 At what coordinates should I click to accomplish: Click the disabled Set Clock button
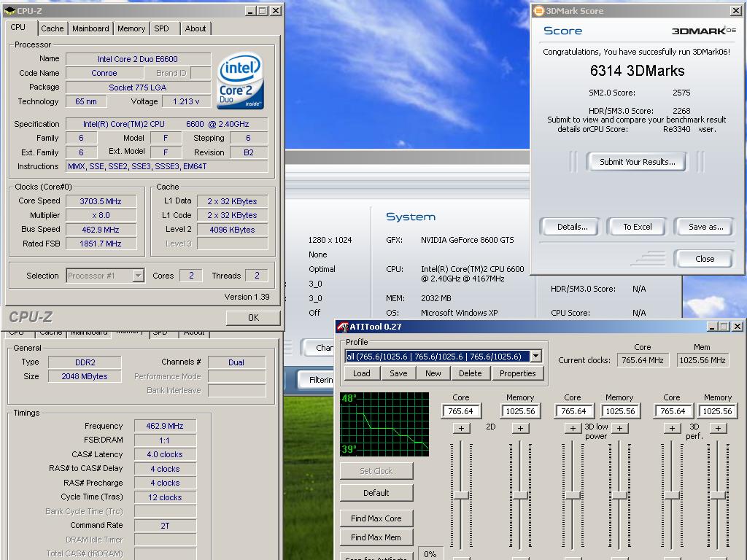pos(376,471)
